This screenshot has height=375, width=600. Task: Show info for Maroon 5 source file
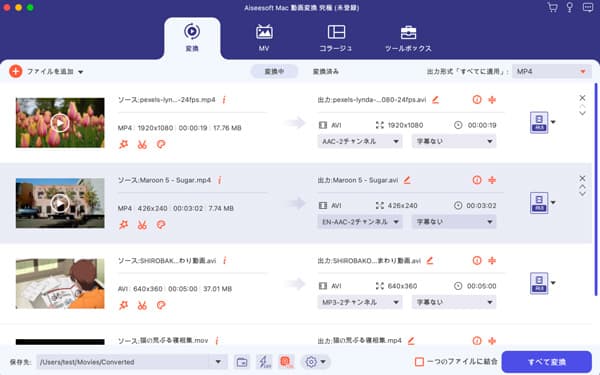[220, 180]
